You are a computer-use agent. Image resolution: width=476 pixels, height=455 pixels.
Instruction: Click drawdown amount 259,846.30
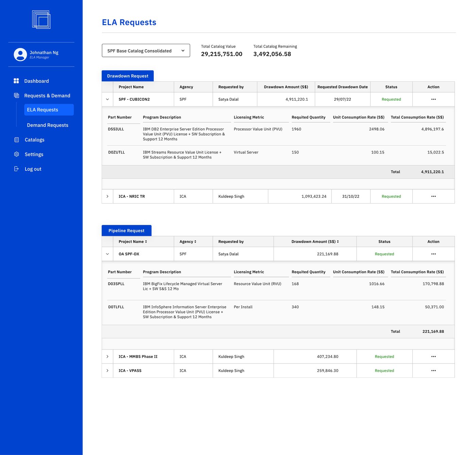click(327, 371)
